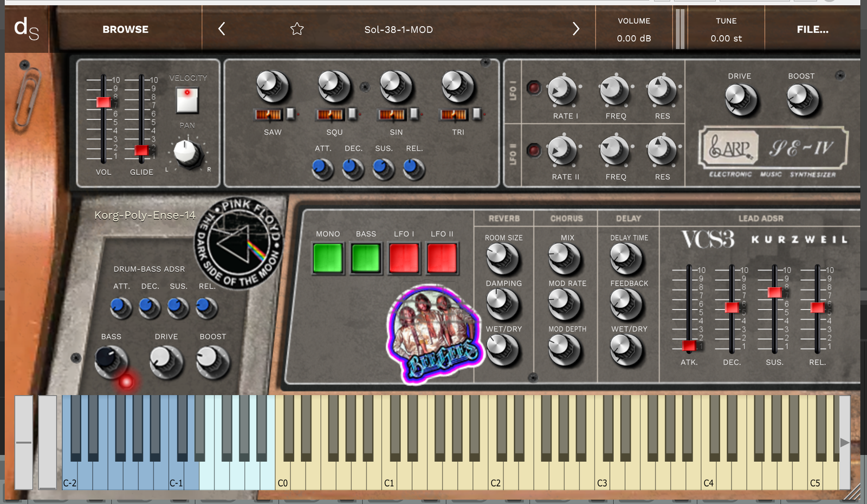Toggle the LFO I red button
This screenshot has width=867, height=504.
click(404, 258)
